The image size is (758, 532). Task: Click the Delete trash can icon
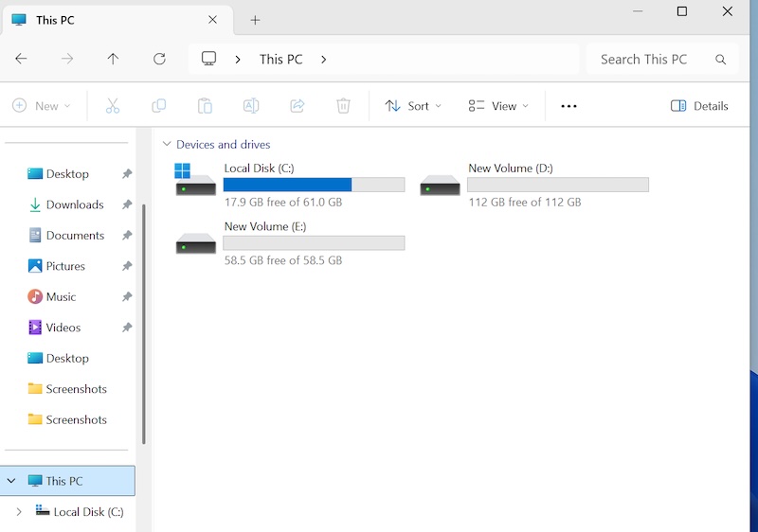tap(344, 106)
